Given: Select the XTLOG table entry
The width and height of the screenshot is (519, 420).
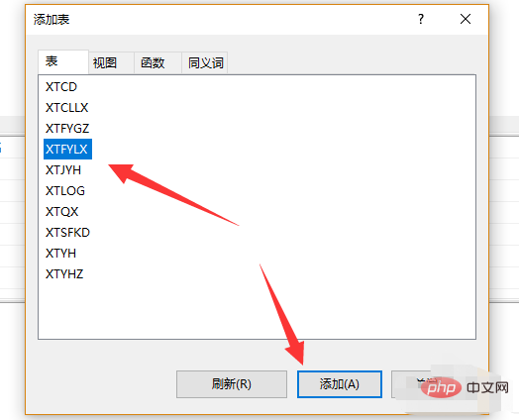Looking at the screenshot, I should coord(65,191).
